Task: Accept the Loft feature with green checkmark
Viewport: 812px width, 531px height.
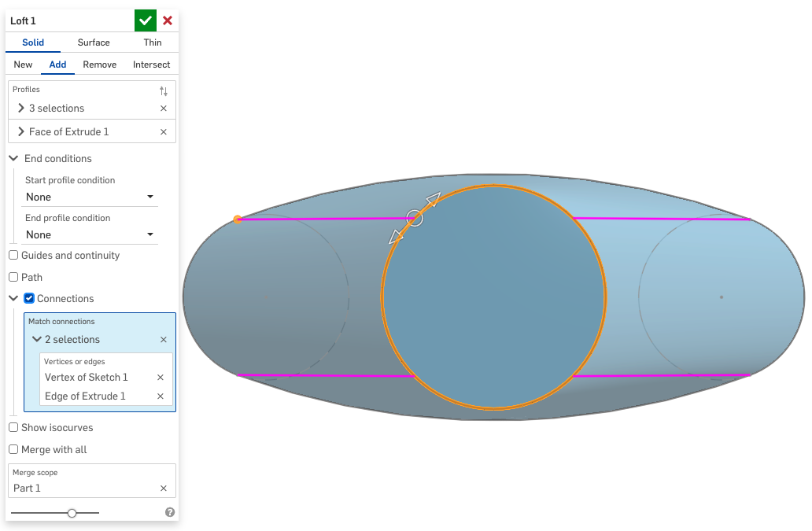Action: pos(144,20)
